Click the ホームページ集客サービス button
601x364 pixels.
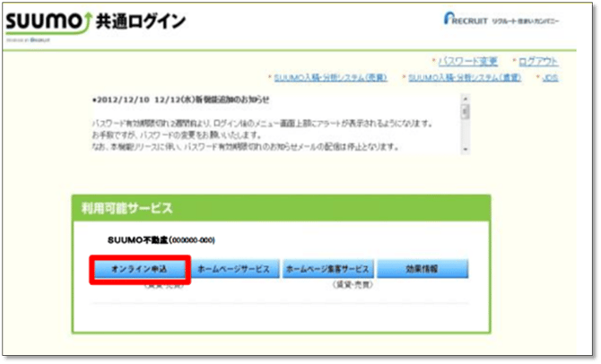(327, 270)
